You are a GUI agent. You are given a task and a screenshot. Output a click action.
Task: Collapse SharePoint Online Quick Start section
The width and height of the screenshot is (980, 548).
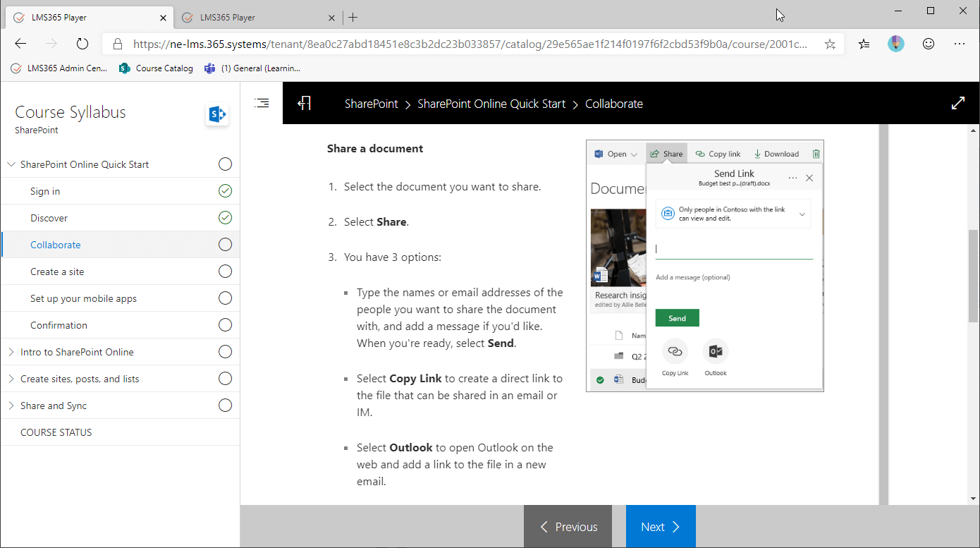point(11,164)
